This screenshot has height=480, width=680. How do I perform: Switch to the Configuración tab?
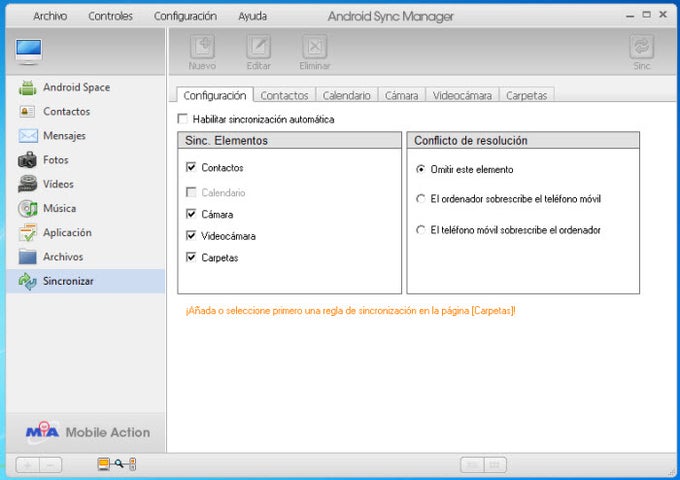[x=215, y=95]
